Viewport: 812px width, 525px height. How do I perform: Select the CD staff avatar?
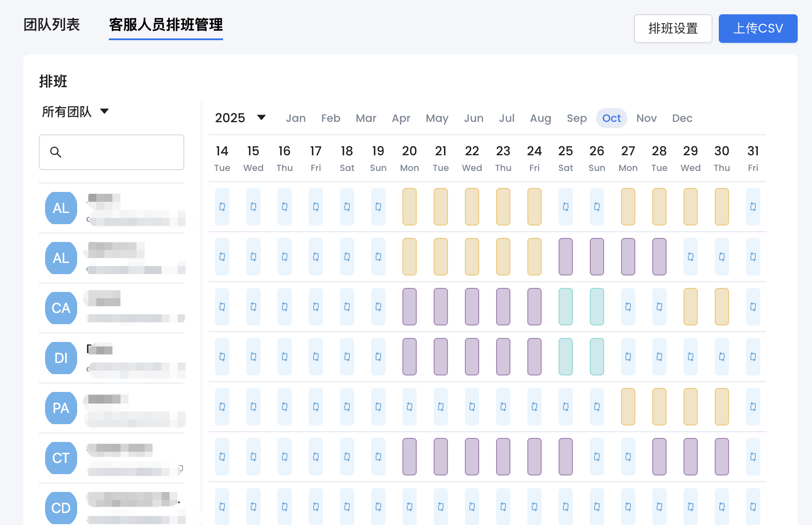[x=61, y=508]
